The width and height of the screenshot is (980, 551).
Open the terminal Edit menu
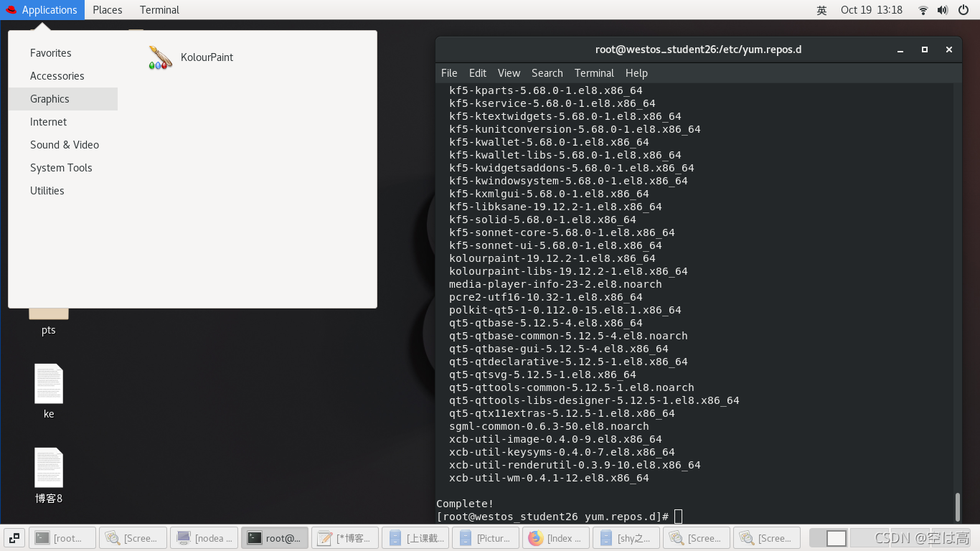[x=478, y=73]
